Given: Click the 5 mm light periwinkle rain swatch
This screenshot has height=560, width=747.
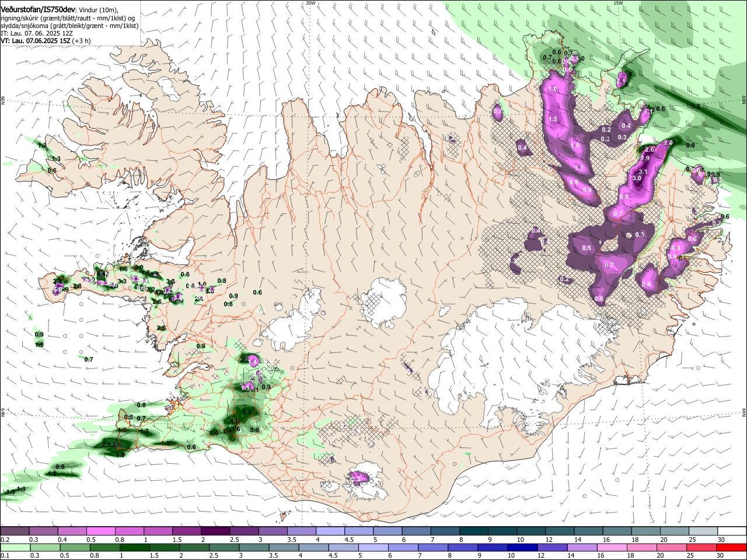Looking at the screenshot, I should click(x=373, y=547).
